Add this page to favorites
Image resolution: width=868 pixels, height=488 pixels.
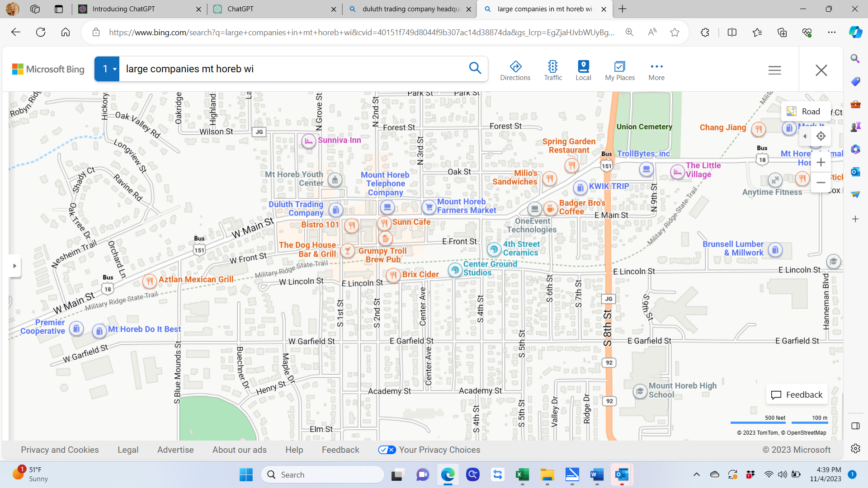[x=675, y=32]
